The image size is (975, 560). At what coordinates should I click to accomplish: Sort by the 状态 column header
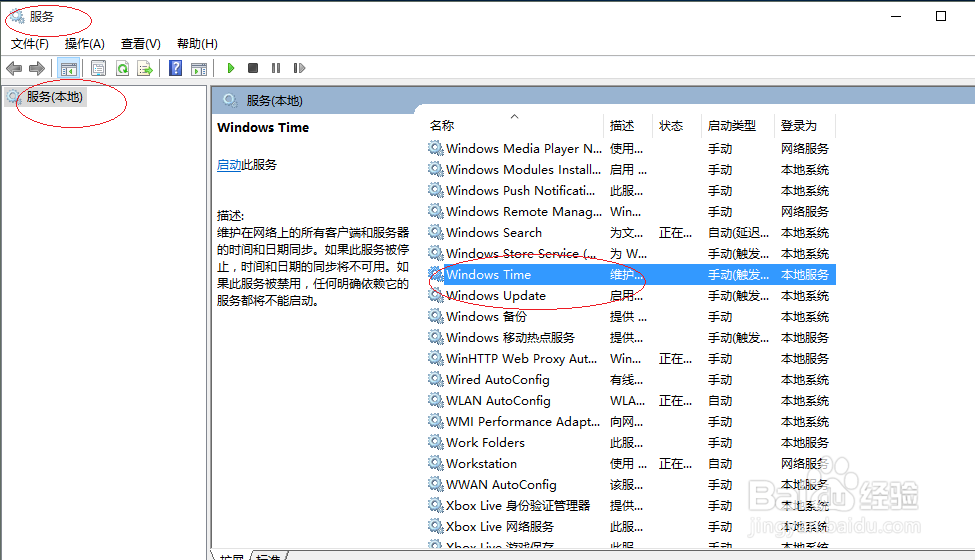coord(671,126)
